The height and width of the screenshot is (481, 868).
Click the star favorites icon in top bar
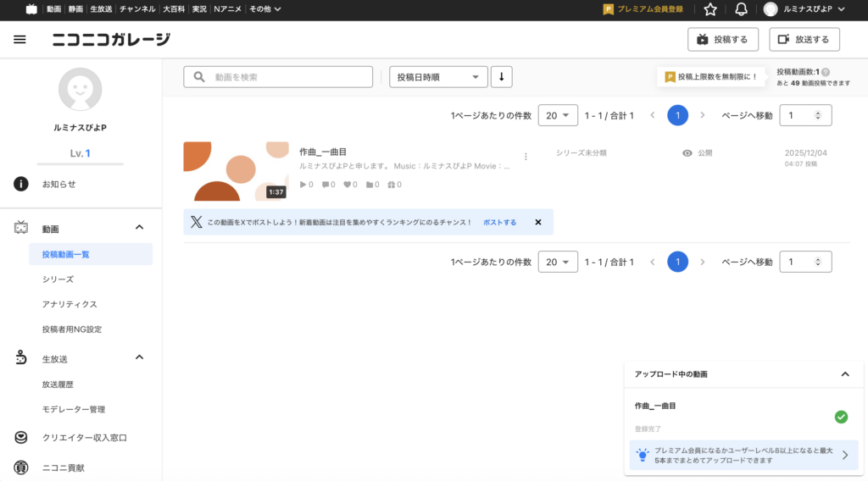pos(710,9)
